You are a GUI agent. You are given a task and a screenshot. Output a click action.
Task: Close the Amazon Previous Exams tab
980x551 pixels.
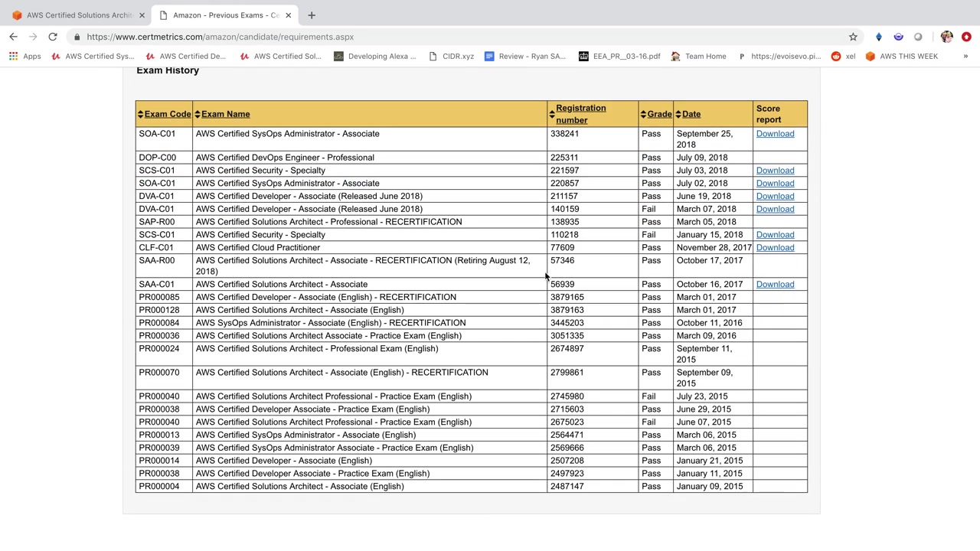point(288,15)
